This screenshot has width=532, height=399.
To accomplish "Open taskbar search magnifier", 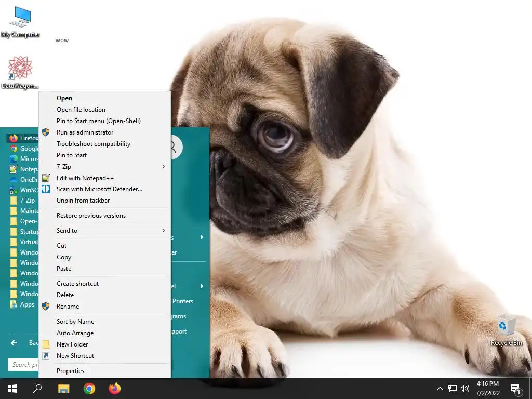I will click(37, 389).
